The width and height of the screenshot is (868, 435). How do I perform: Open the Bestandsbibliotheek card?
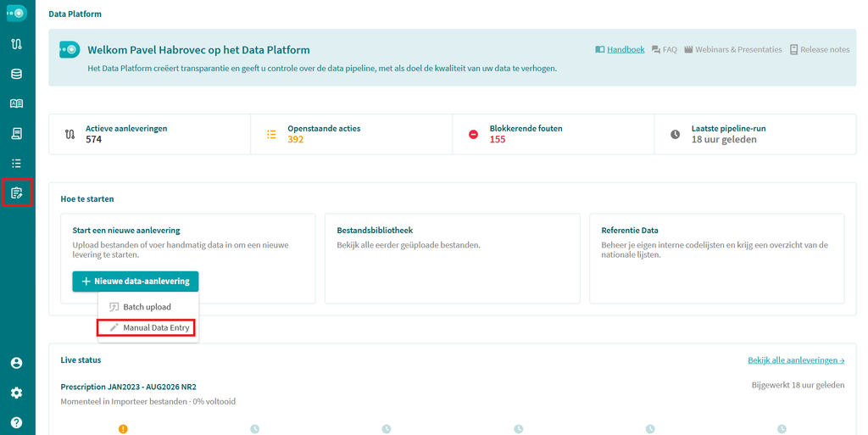tap(453, 259)
